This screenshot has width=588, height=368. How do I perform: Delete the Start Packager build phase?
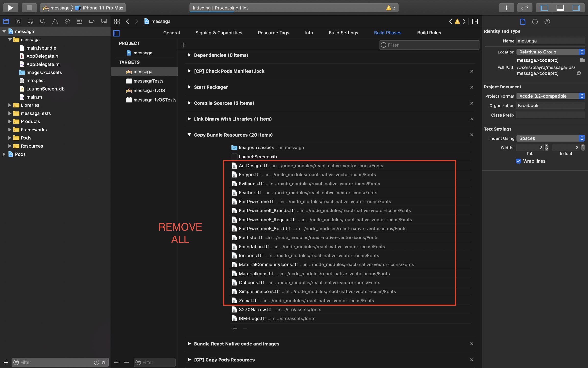coord(472,87)
